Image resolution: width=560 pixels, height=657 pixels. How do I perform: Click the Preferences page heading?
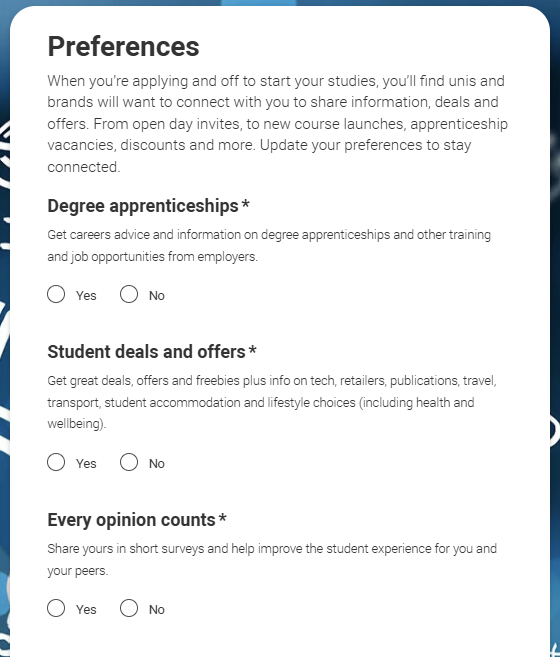[123, 46]
